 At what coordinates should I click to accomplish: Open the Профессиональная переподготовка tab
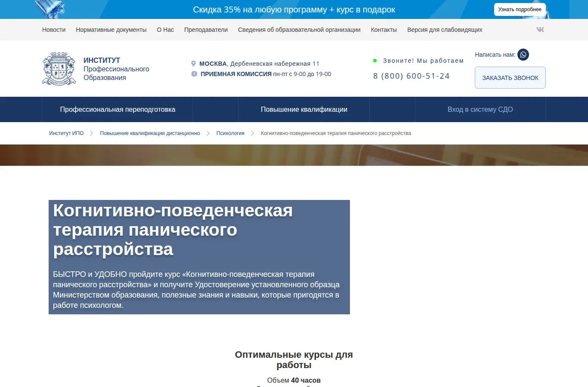[x=118, y=109]
